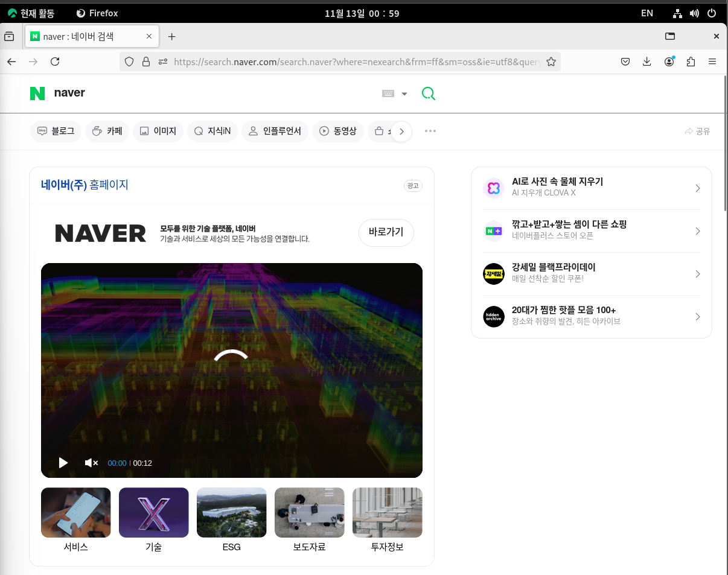Click the CLOVA X purple icon

point(494,188)
